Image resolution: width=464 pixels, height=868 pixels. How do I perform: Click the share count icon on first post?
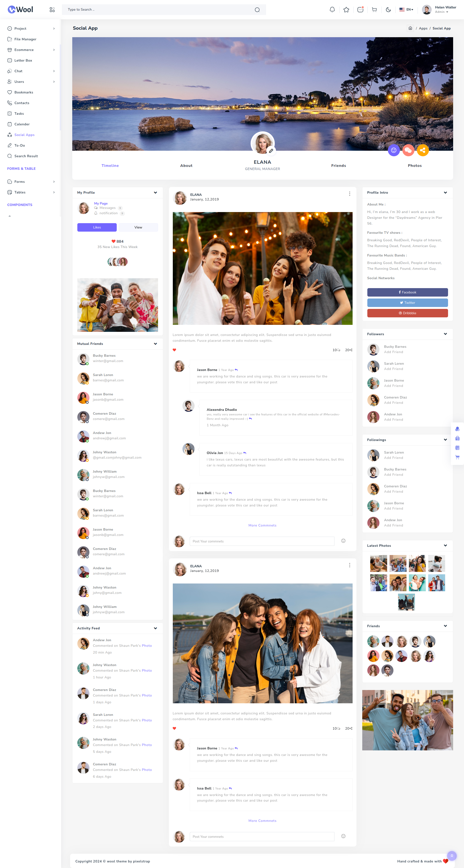point(351,350)
